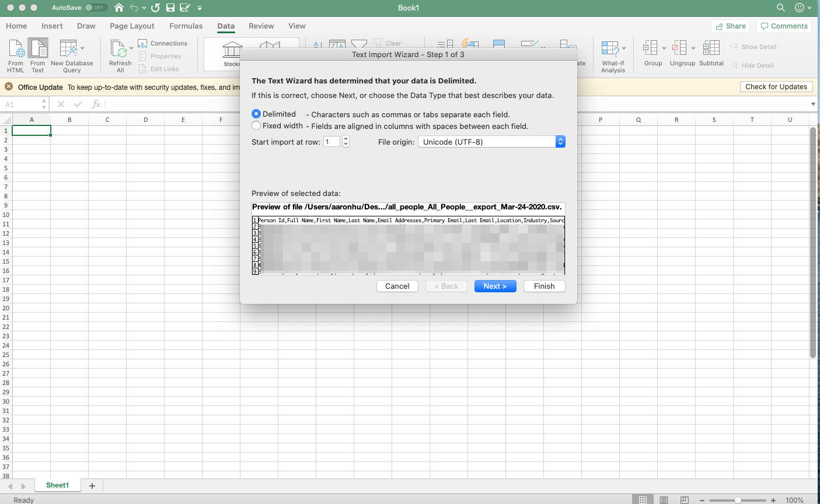Click the Home icon in title bar
Screen dimensions: 820x504
[x=119, y=8]
